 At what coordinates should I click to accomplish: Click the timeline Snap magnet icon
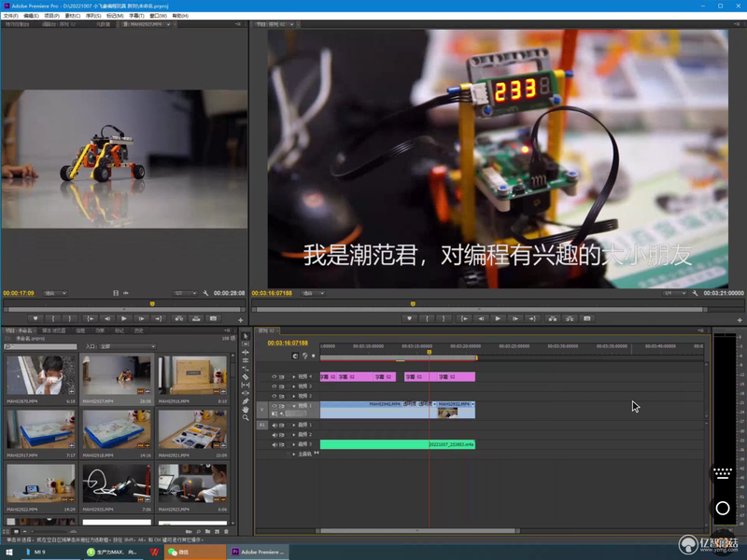tap(295, 356)
